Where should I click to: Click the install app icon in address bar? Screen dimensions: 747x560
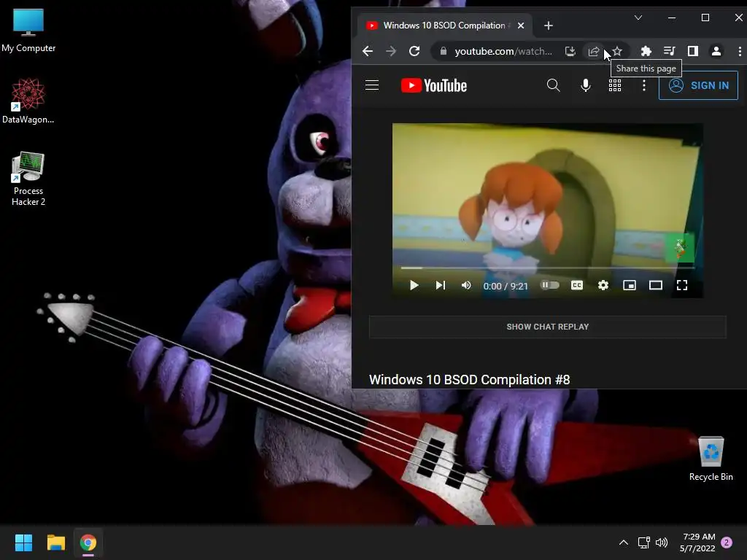(570, 51)
